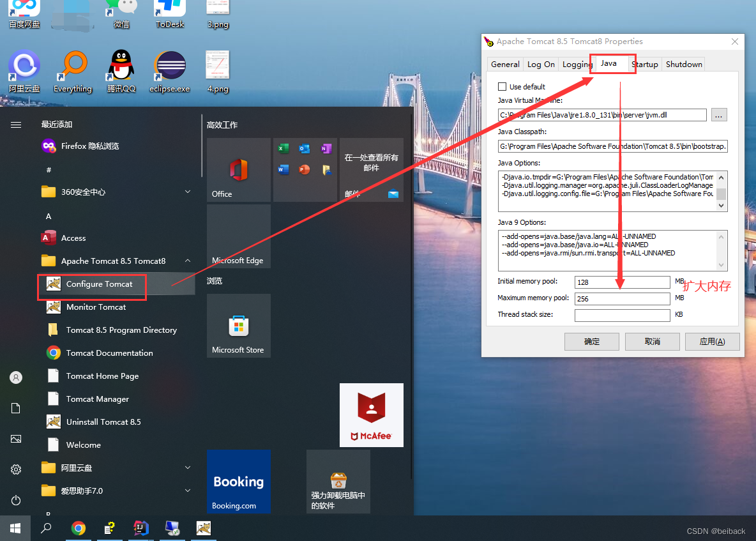Open PowerPoint from Office tile group
Image resolution: width=756 pixels, height=541 pixels.
tap(304, 170)
